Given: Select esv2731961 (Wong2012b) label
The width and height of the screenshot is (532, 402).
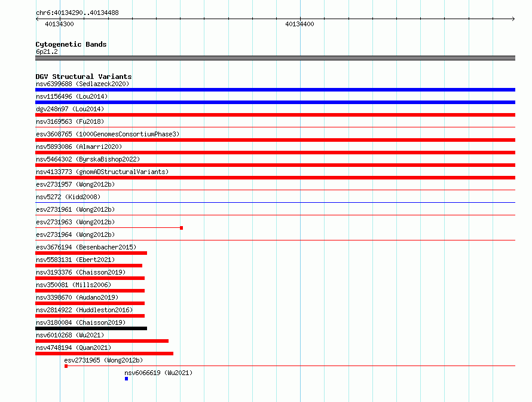Looking at the screenshot, I should point(75,209).
